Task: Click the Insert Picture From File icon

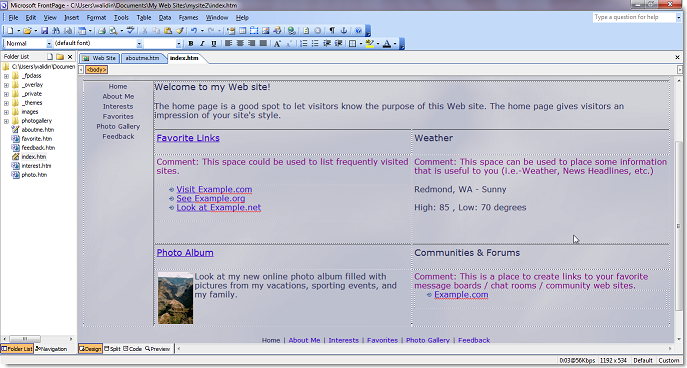Action: click(266, 31)
